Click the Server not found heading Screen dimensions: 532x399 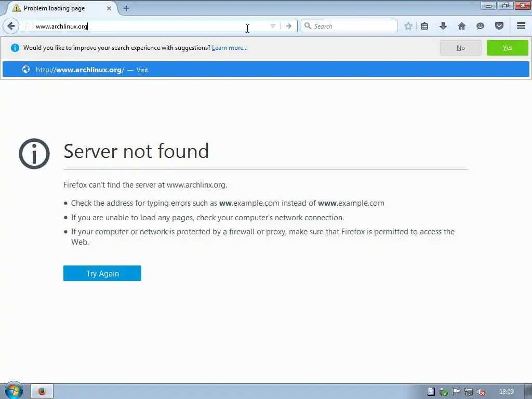[136, 151]
